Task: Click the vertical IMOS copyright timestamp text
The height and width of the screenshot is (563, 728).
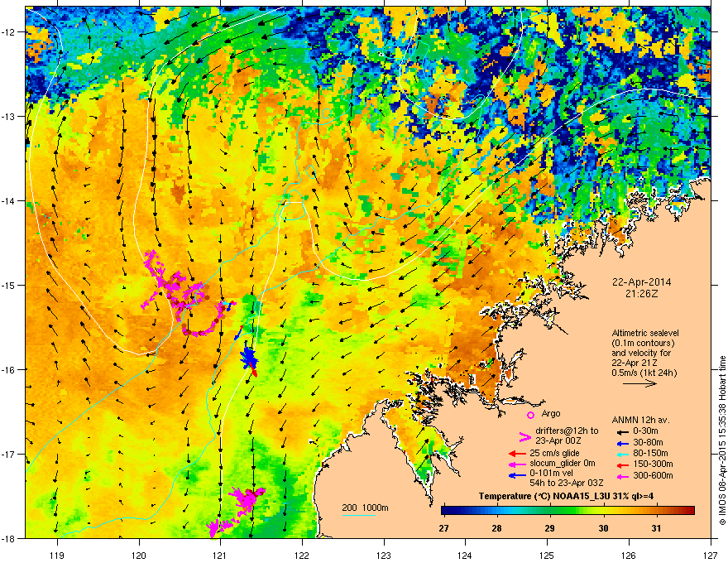Action: [722, 440]
